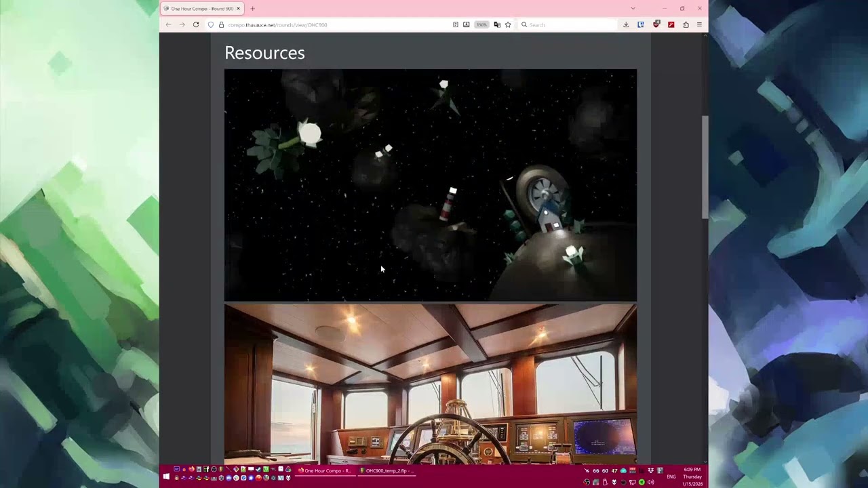Viewport: 868px width, 488px height.
Task: Switch to OHC900_temp_2.flp taskbar window
Action: (387, 470)
